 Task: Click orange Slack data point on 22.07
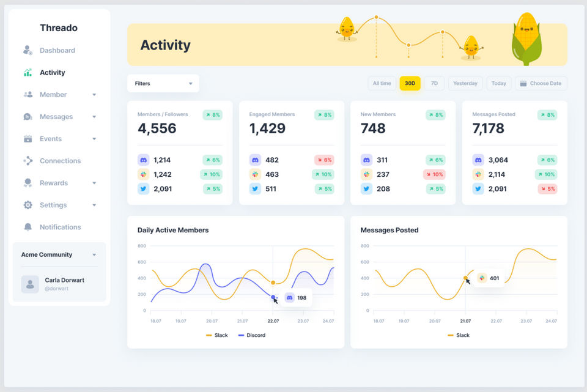coord(273,283)
